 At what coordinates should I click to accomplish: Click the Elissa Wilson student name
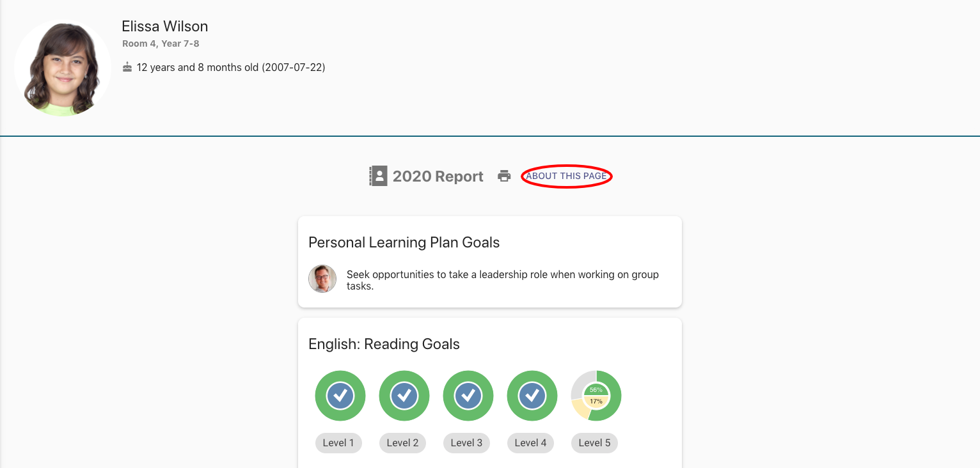(165, 27)
